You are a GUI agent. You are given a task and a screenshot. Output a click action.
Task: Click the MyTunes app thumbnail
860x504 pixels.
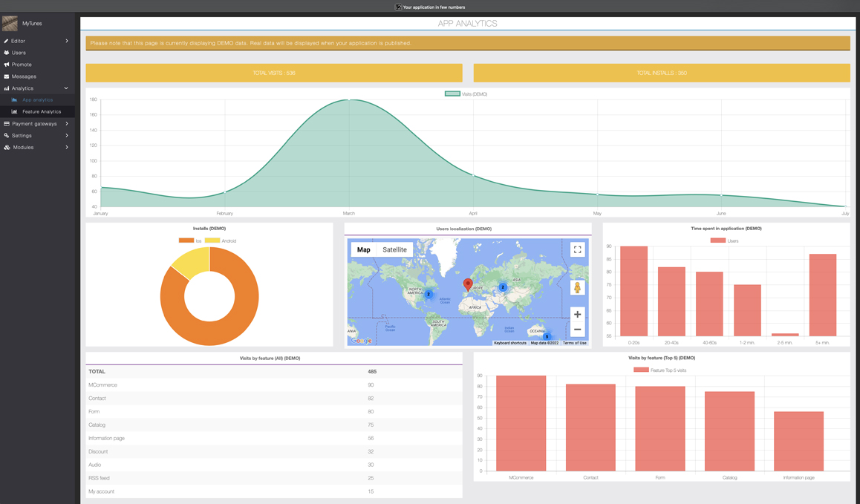coord(10,24)
